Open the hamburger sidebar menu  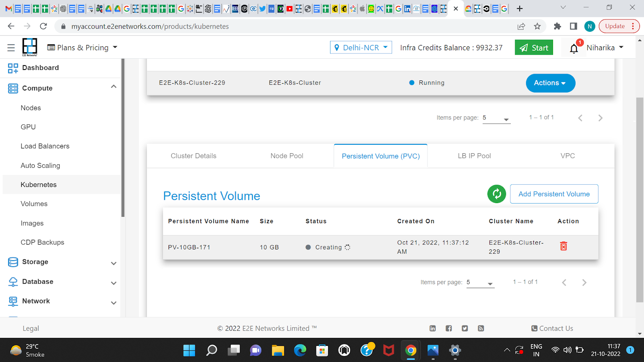(x=11, y=48)
